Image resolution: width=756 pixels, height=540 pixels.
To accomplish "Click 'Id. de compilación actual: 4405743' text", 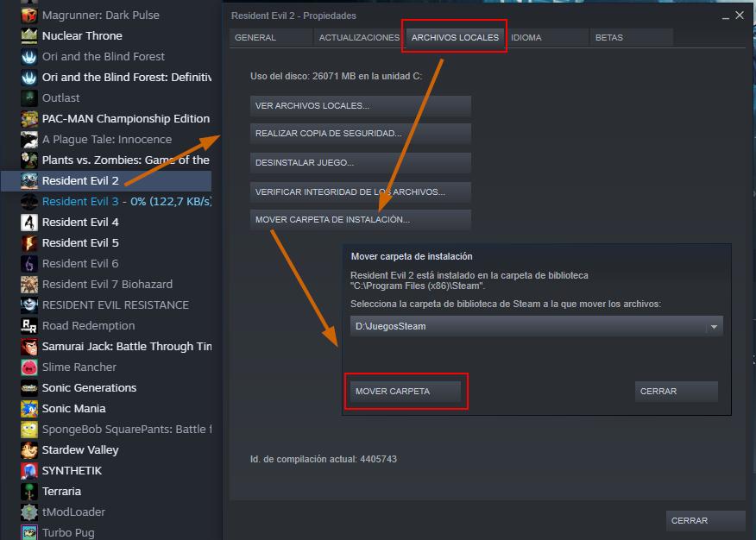I will (x=324, y=459).
